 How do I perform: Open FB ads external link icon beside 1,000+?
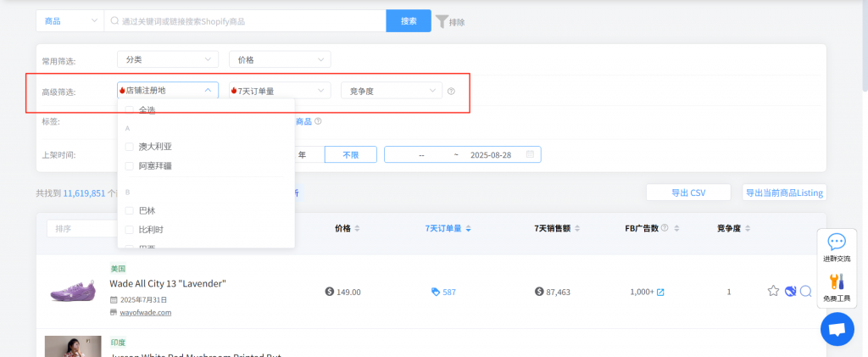coord(660,293)
